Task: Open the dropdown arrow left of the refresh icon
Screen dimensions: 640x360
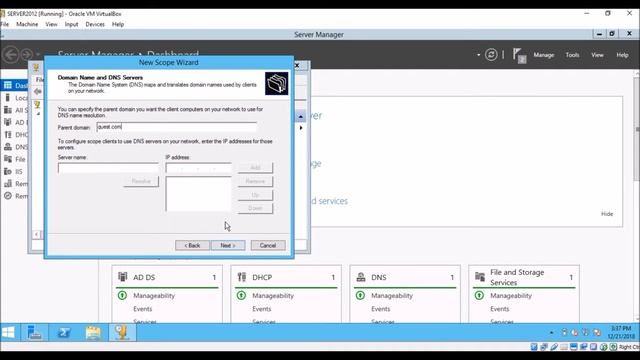Action: click(478, 55)
